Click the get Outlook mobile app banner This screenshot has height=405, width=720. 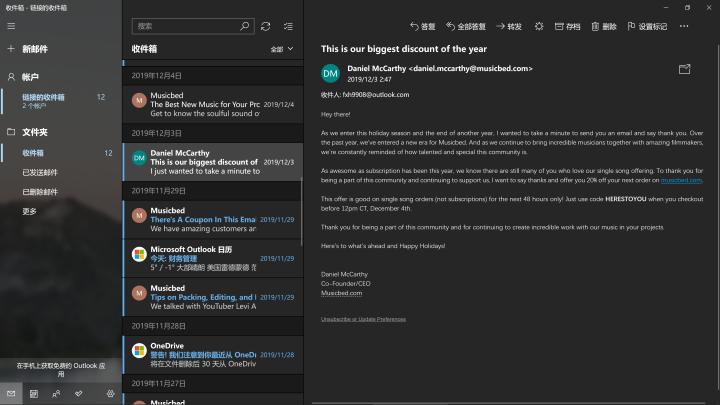point(61,370)
